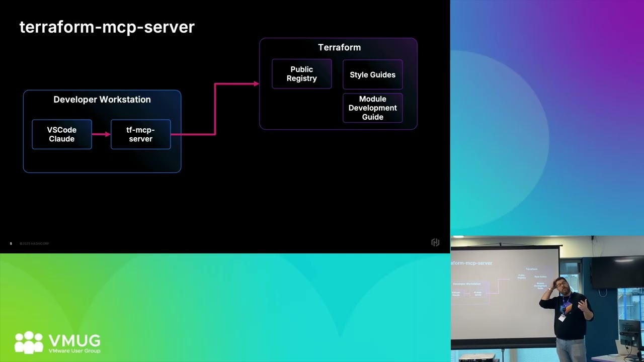Select the Module Development Guide box
The image size is (644, 362).
tap(373, 108)
